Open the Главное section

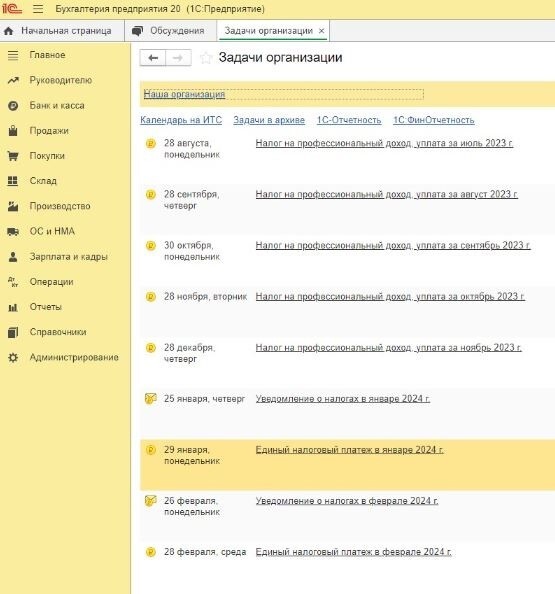click(47, 55)
